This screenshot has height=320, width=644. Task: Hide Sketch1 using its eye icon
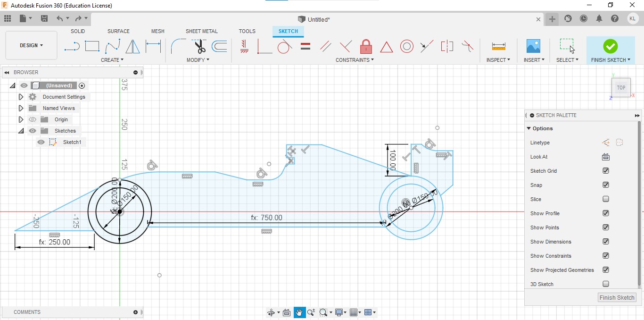[x=41, y=142]
